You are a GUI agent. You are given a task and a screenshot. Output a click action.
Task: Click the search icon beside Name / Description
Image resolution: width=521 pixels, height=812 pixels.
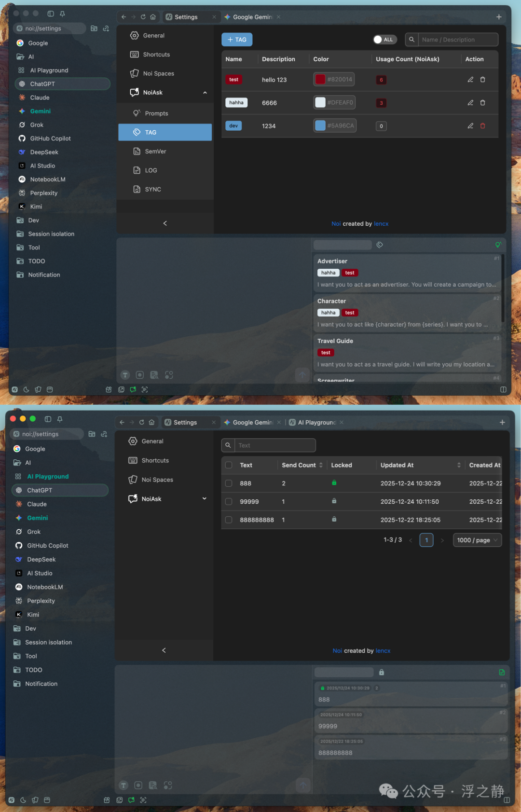click(x=411, y=40)
